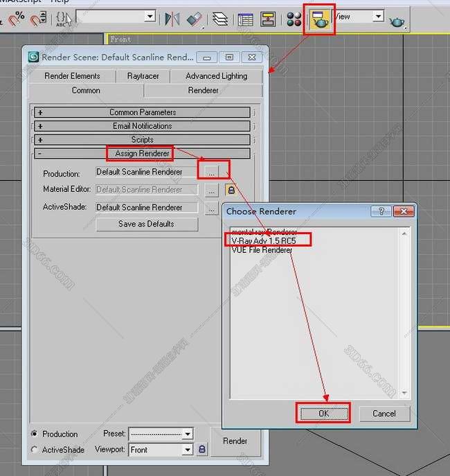Viewport: 450px width, 476px height.
Task: Toggle the Material Editor renderer lock
Action: 231,190
